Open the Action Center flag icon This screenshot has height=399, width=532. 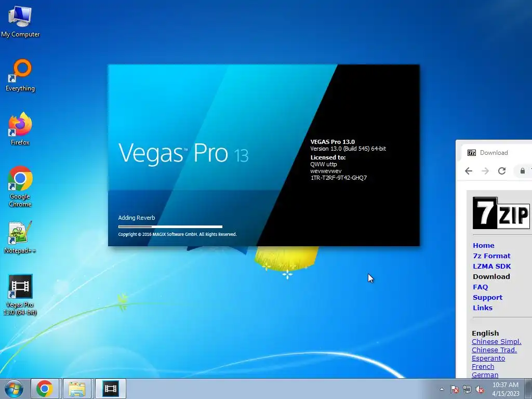[454, 389]
